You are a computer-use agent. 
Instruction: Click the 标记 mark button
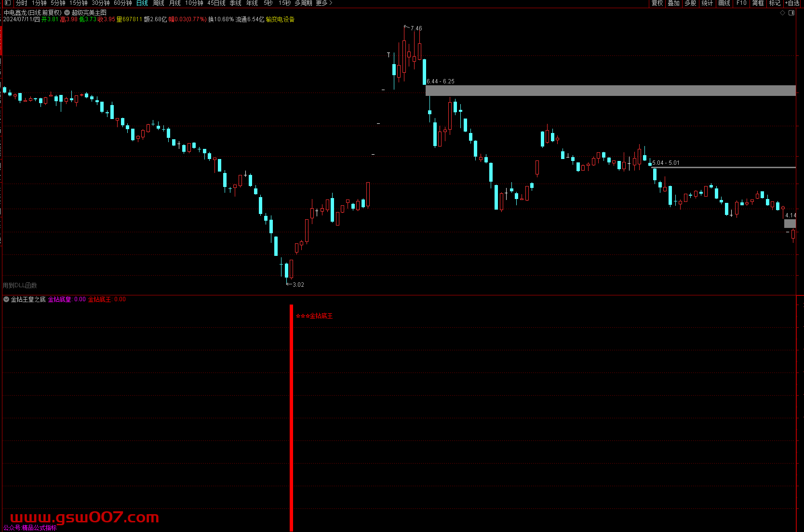tap(775, 3)
